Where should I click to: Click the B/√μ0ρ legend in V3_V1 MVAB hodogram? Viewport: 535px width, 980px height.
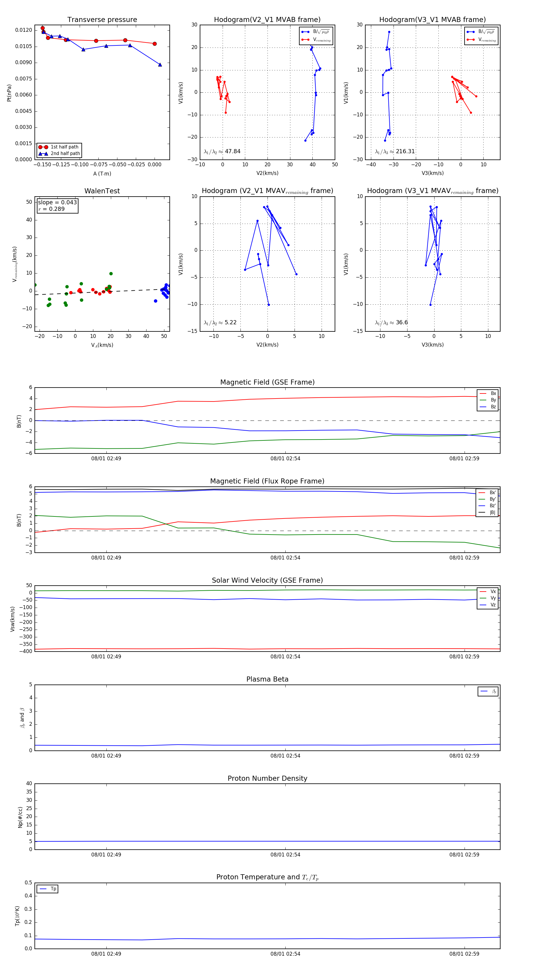click(x=481, y=31)
